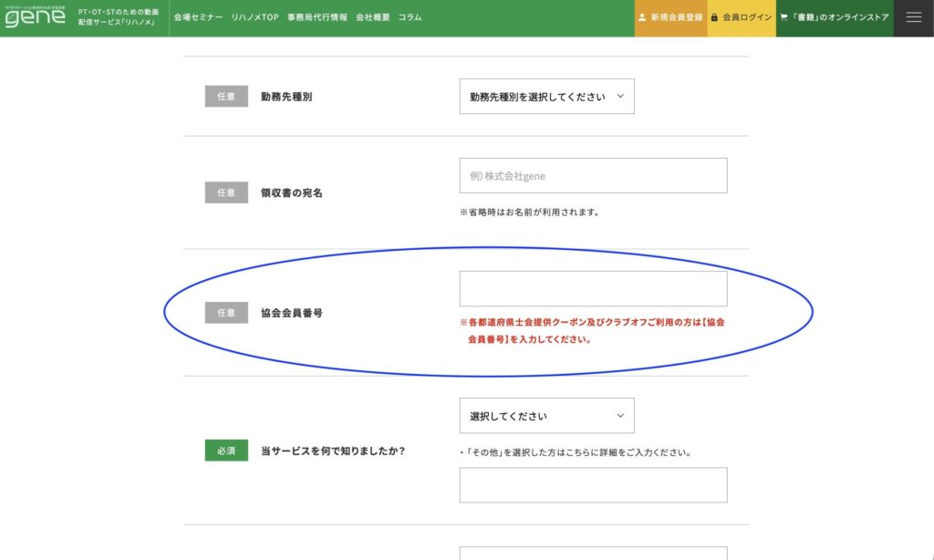Focus the 協会会員番号 input field
Screen dimensions: 934x560
click(593, 288)
